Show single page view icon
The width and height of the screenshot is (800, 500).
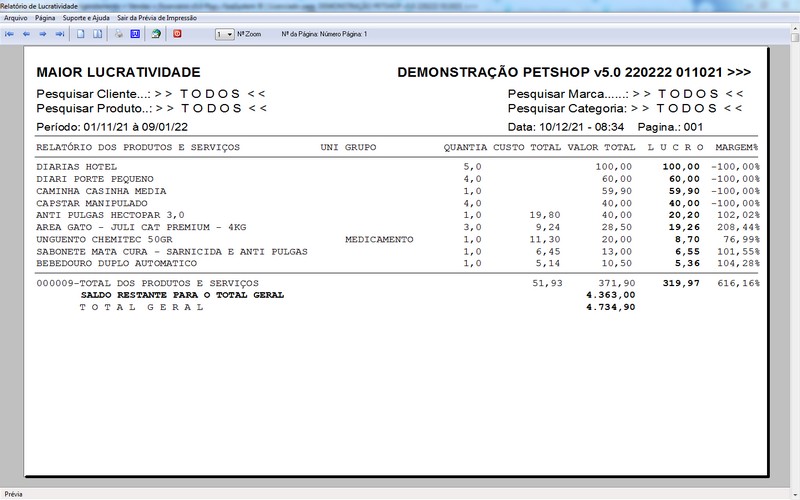tap(81, 34)
